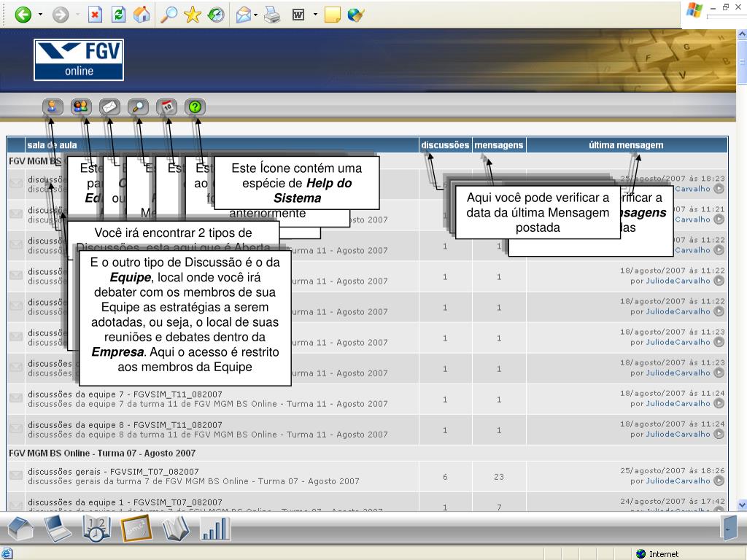This screenshot has height=560, width=747.
Task: Click the open book icon in bottom bar
Action: click(176, 529)
